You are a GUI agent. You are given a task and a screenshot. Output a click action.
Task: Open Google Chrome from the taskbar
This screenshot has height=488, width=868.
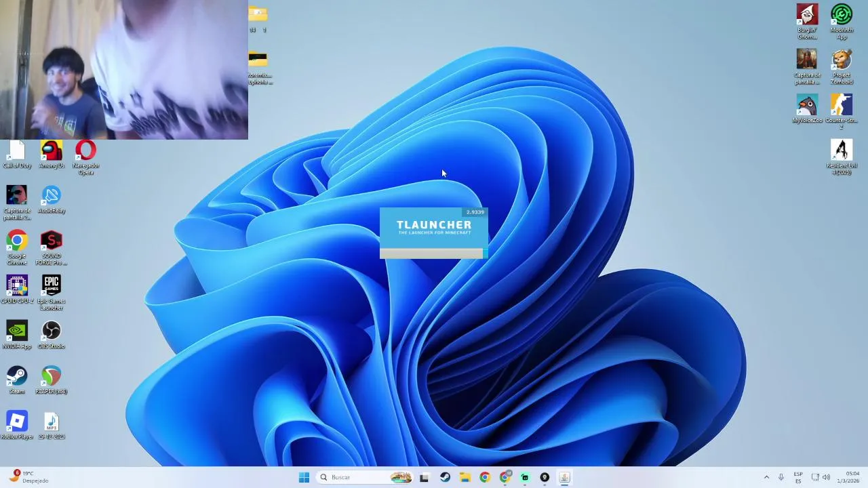click(484, 477)
